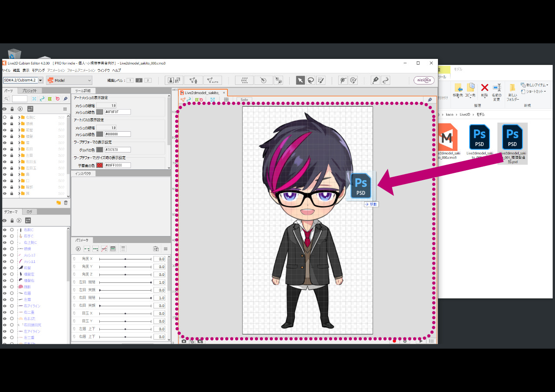
Task: Click the trash icon in parts panel
Action: pos(66,202)
